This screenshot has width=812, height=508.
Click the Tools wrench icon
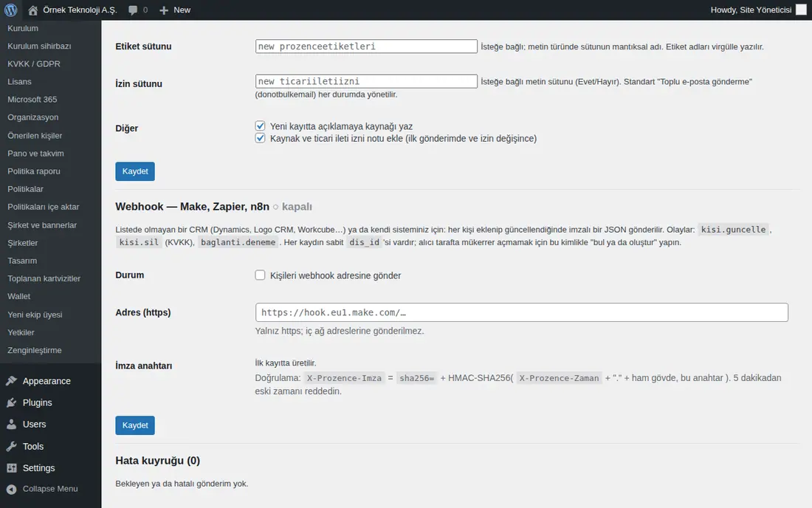point(11,446)
